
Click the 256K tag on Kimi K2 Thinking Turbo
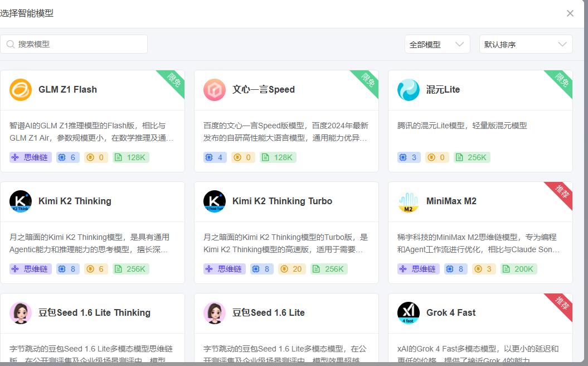(329, 269)
